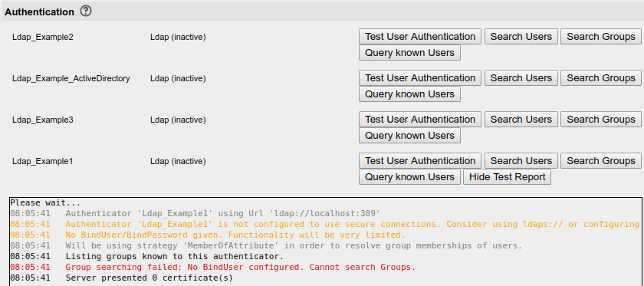The image size is (644, 286).
Task: Search Groups for Ldap_Example3
Action: pos(601,120)
